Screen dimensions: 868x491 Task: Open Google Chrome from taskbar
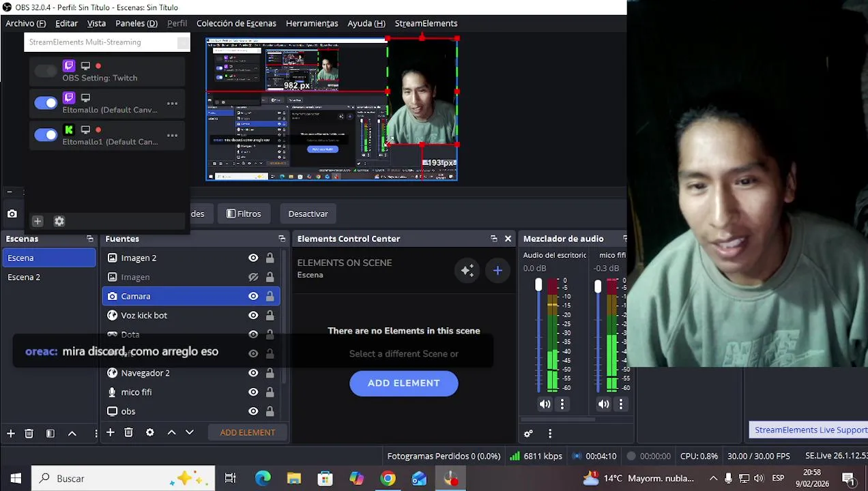(388, 479)
